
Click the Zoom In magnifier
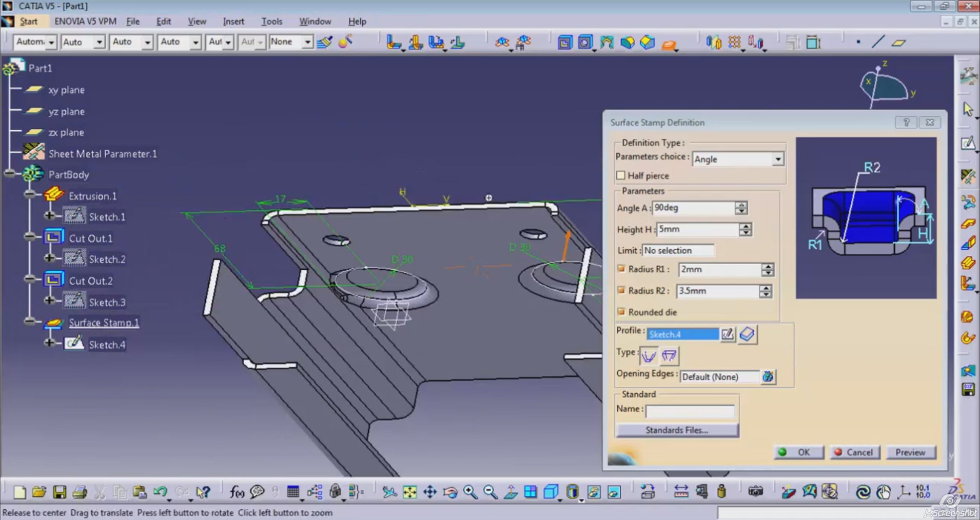[470, 492]
